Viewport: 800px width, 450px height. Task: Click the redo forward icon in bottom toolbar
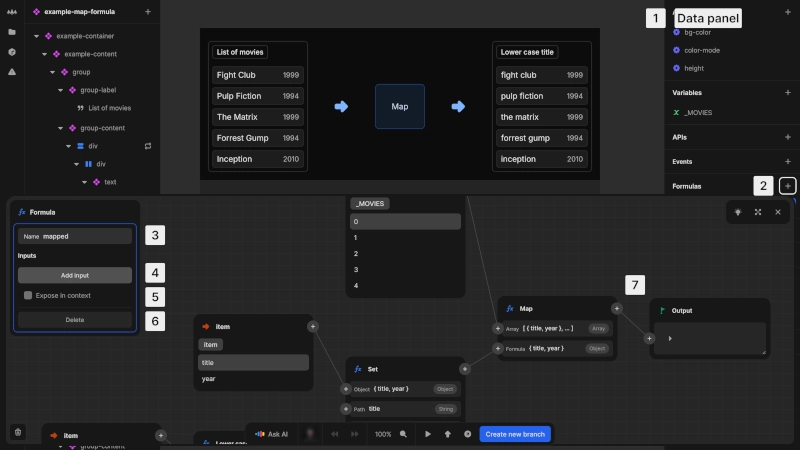pyautogui.click(x=355, y=434)
